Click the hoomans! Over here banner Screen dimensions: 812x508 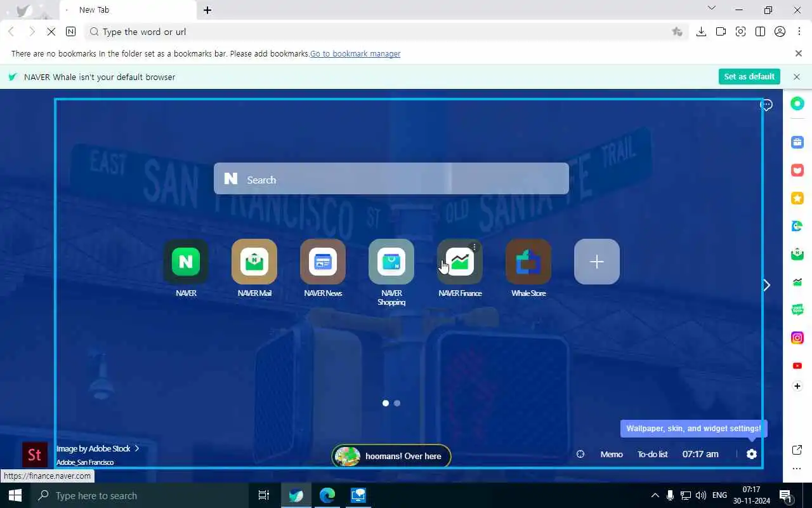click(391, 456)
